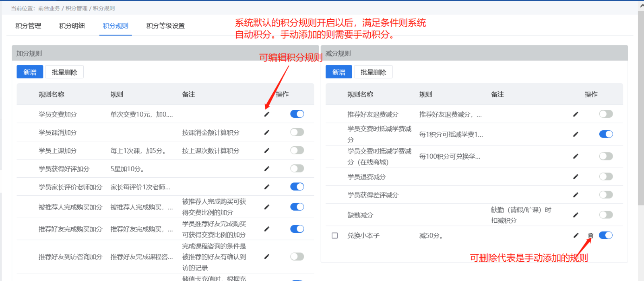
Task: Click remark 缺勤（请假/旷课）时扣减积分
Action: [x=521, y=215]
